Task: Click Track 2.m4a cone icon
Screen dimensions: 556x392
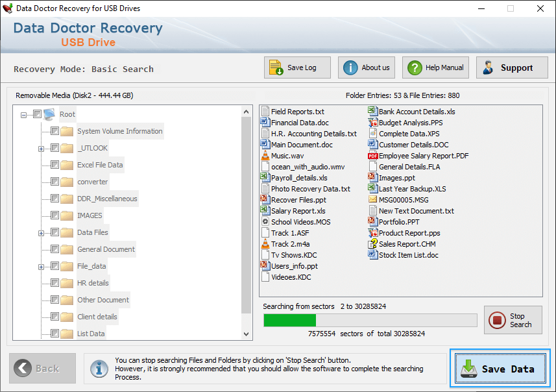Action: (x=265, y=244)
